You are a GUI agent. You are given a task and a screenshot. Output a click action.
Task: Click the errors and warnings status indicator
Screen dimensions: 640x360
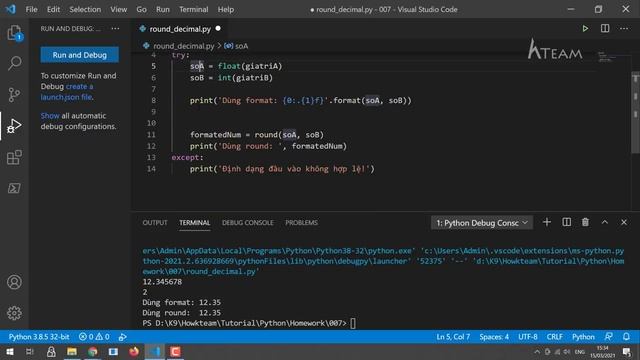(94, 337)
